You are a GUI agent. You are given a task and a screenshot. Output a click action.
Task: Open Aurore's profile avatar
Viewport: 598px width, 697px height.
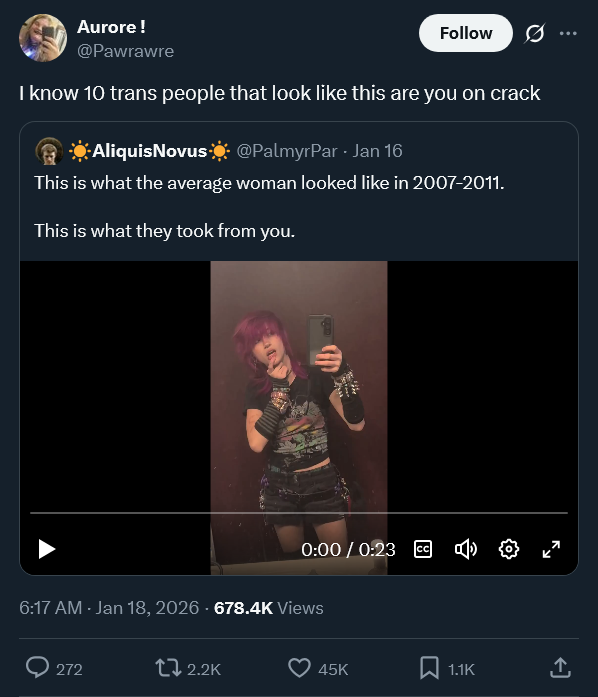tap(43, 38)
